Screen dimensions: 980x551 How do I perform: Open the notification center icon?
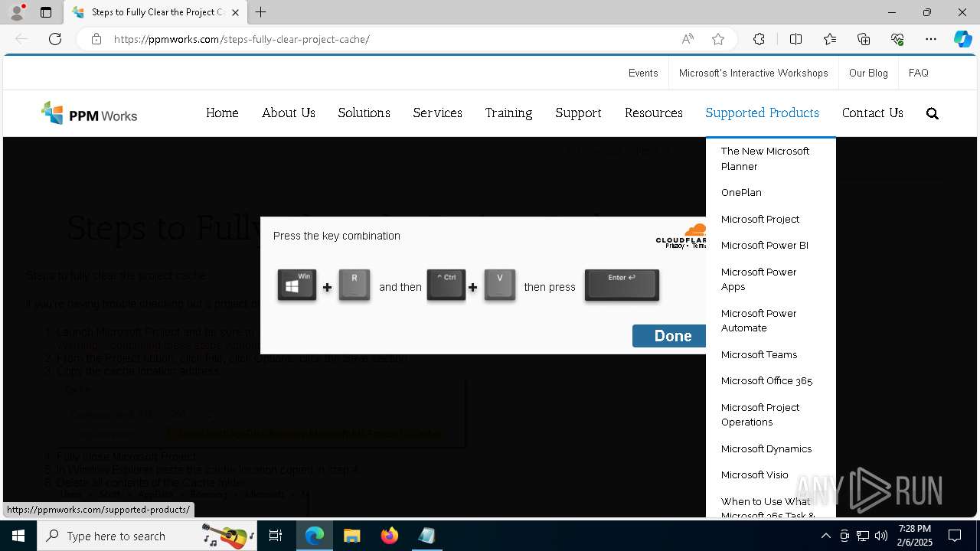pyautogui.click(x=955, y=536)
